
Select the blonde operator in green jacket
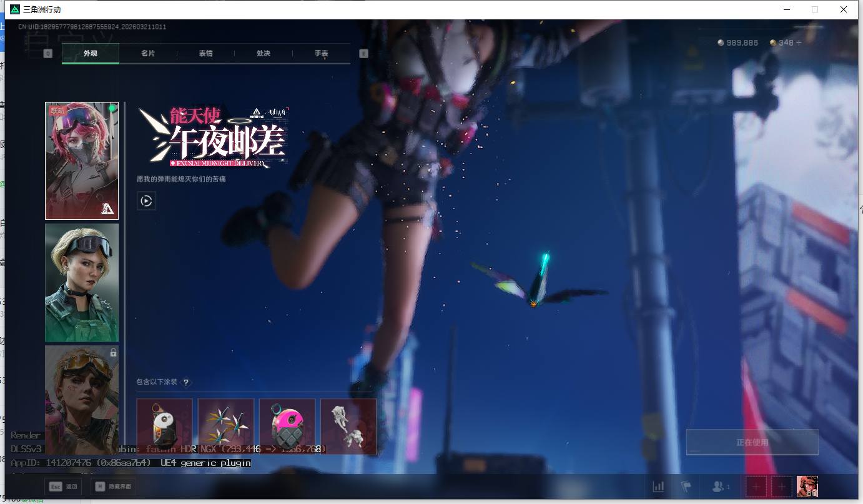82,282
